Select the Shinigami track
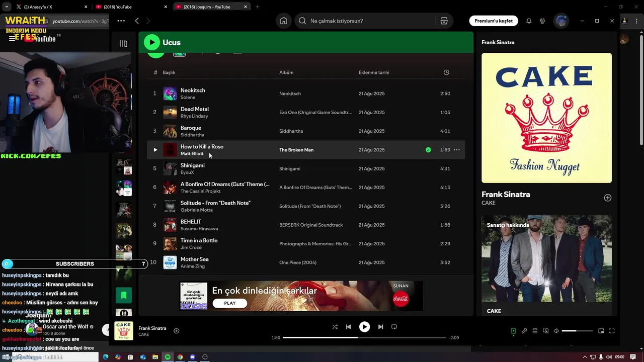The image size is (644, 362). (x=306, y=168)
